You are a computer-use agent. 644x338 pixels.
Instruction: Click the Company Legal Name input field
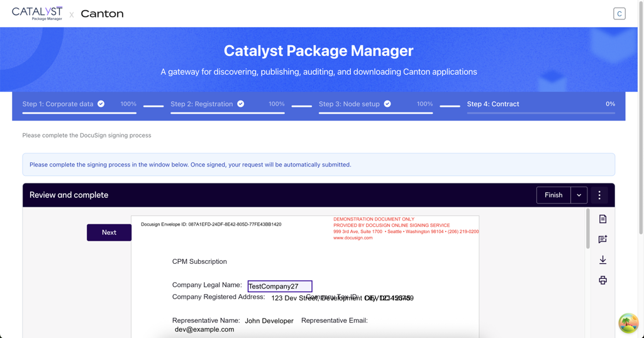(280, 286)
